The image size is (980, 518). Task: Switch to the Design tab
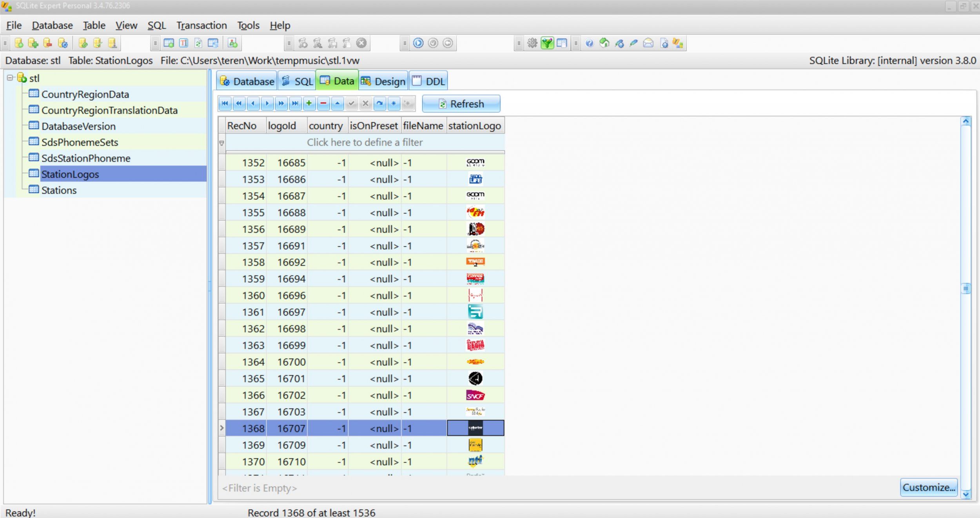(383, 81)
